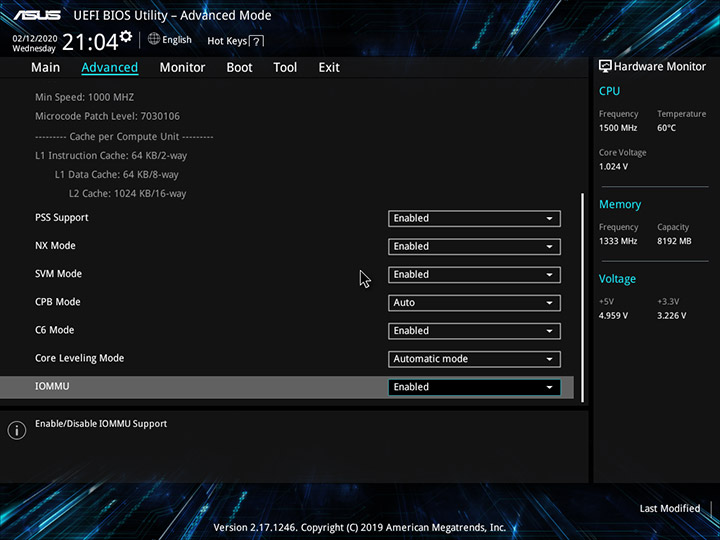This screenshot has height=540, width=720.
Task: Click memory frequency value 1333 MHz
Action: pyautogui.click(x=618, y=241)
